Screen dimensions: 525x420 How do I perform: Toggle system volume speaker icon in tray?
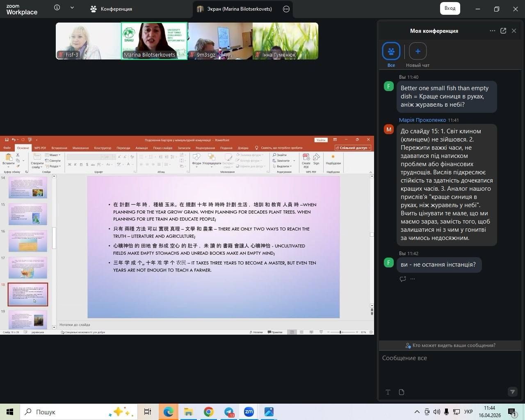click(436, 412)
